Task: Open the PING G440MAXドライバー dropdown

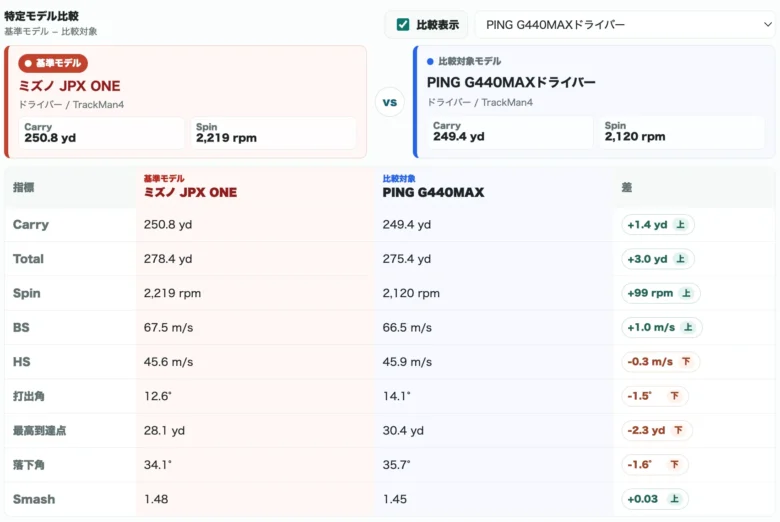Action: [x=625, y=24]
